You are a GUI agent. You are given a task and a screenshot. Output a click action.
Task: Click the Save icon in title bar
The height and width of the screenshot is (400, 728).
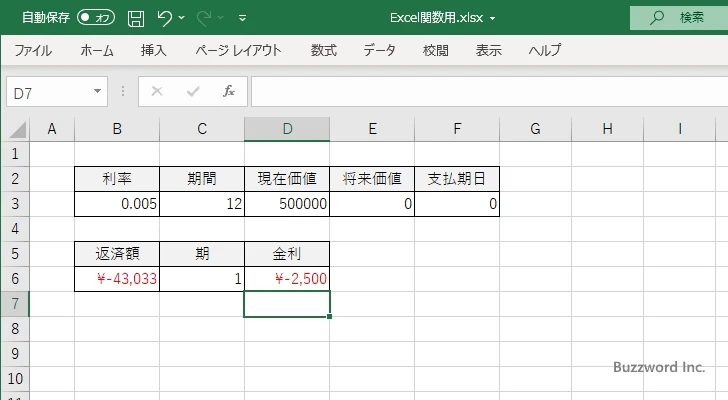tap(136, 19)
